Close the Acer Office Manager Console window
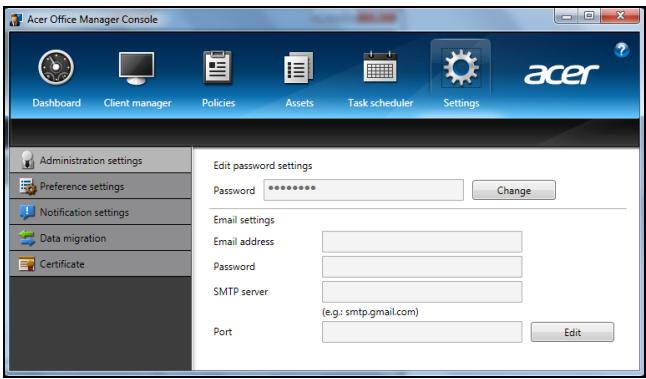Image resolution: width=646 pixels, height=379 pixels. 620,16
